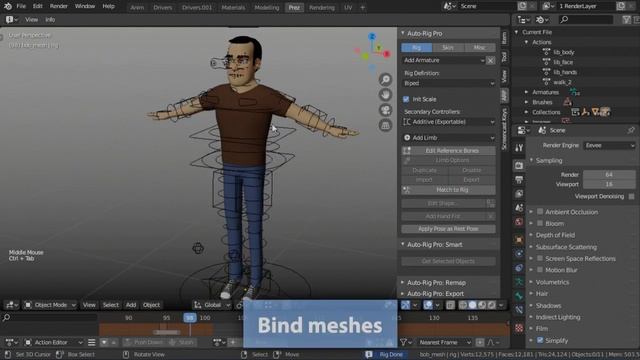Open the Tool properties tab icon
Screen dimensions: 640x360
point(519,148)
